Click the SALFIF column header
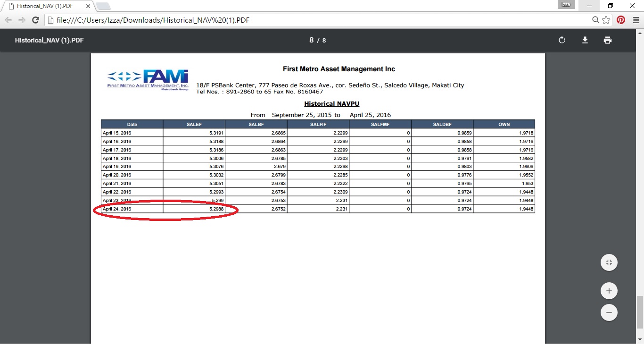The width and height of the screenshot is (644, 363). [318, 125]
